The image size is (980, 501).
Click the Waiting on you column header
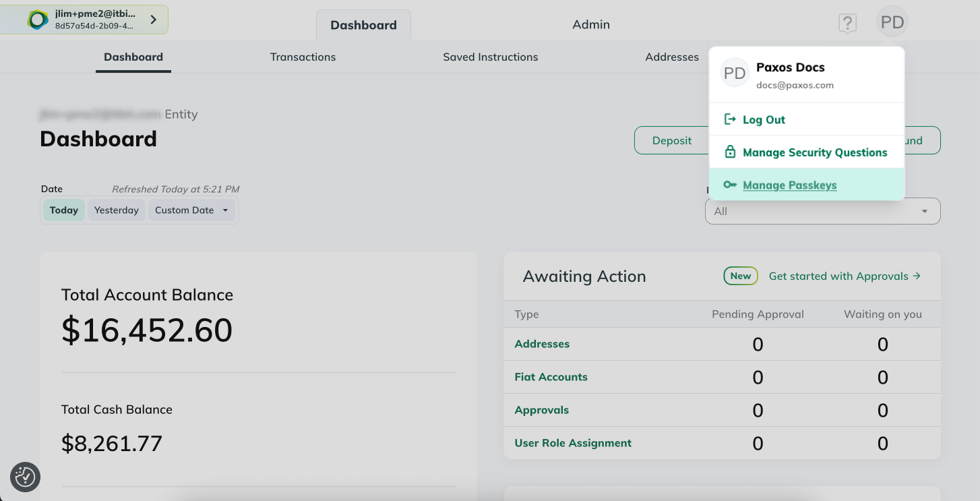pyautogui.click(x=882, y=314)
